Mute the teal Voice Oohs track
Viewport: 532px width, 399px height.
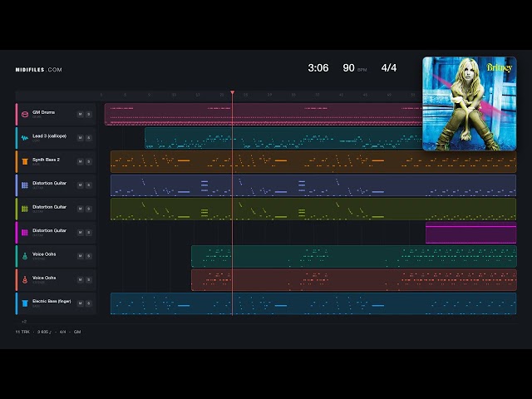coord(80,256)
